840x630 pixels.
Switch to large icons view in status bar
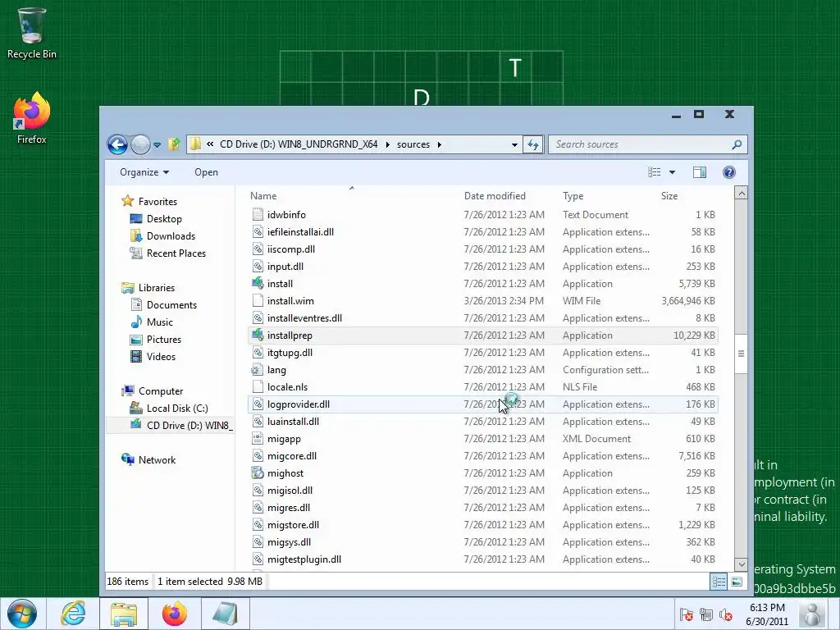(x=737, y=582)
